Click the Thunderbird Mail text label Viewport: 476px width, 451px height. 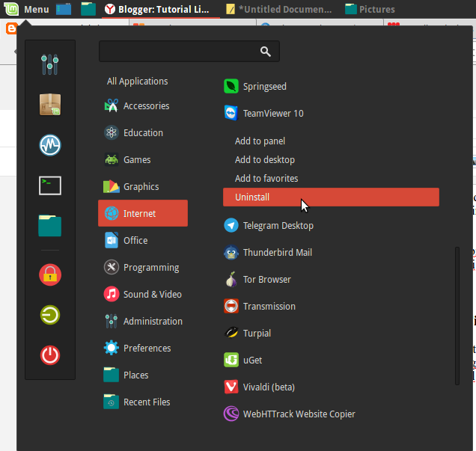click(x=278, y=252)
